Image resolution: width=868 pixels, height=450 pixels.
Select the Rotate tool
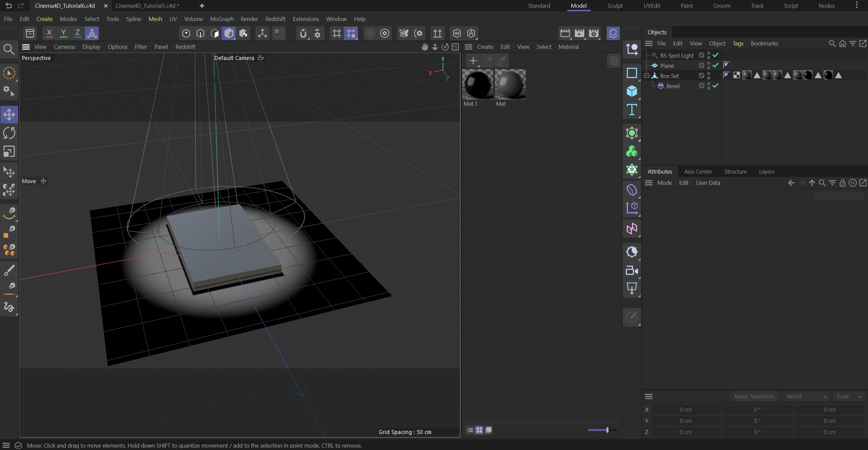coord(8,133)
